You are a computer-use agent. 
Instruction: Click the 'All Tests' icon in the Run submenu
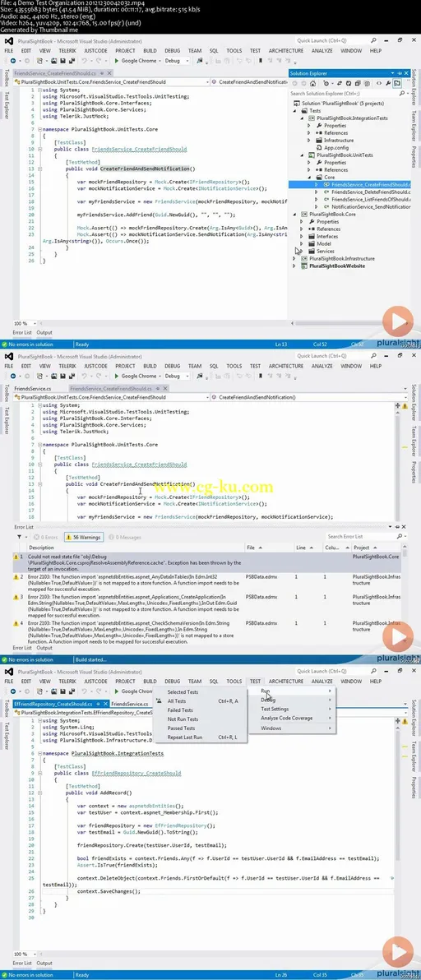pos(160,701)
